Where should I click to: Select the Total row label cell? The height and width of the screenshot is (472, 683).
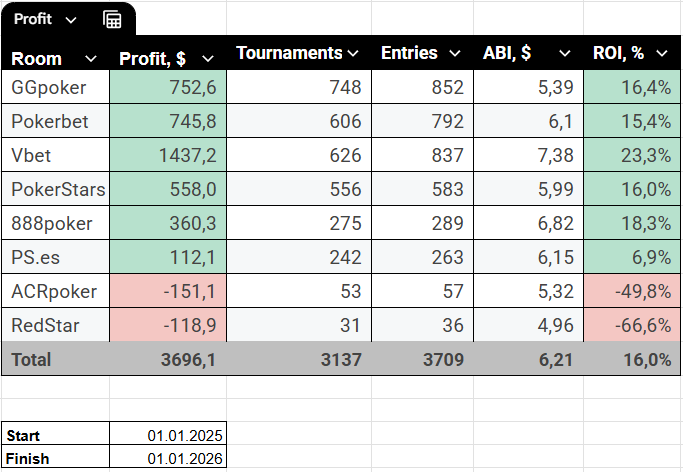click(56, 359)
